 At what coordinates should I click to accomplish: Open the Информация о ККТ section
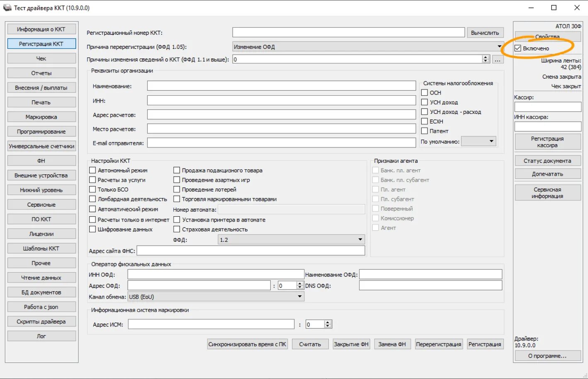click(41, 29)
